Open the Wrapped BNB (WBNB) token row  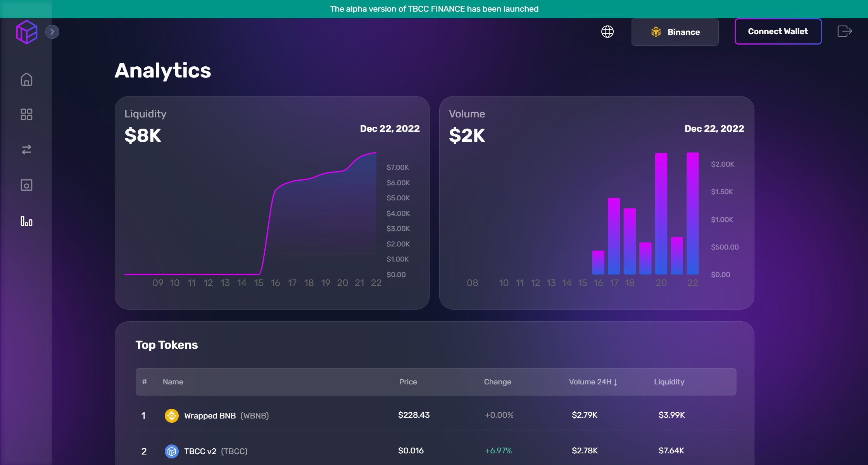click(436, 415)
